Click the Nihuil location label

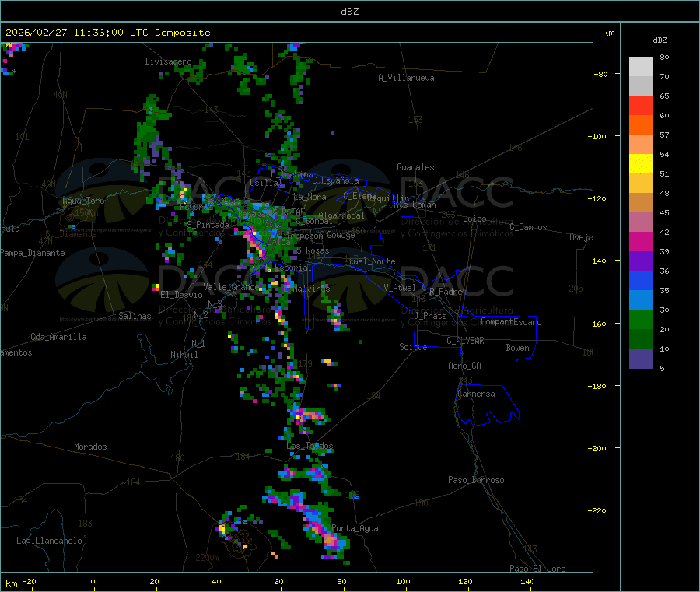point(184,355)
